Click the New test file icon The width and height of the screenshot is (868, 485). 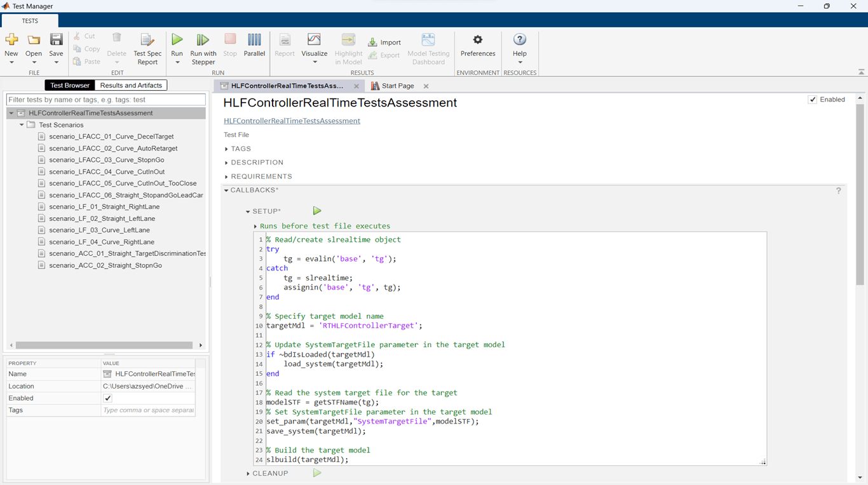[11, 41]
